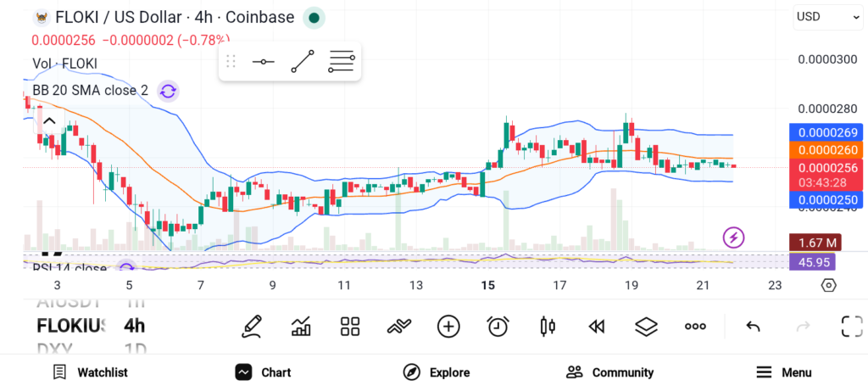Open the Fib retracement lines tool in floating toolbar

[x=342, y=61]
